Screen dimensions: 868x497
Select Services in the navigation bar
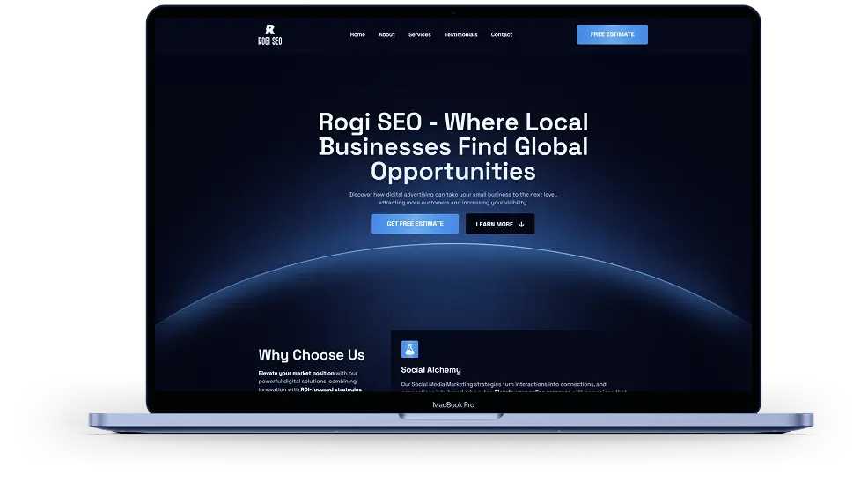[420, 35]
